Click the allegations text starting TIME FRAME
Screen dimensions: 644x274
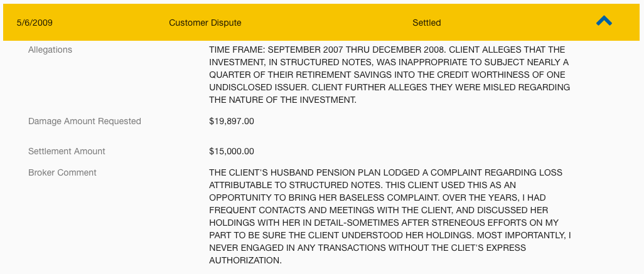(x=389, y=75)
